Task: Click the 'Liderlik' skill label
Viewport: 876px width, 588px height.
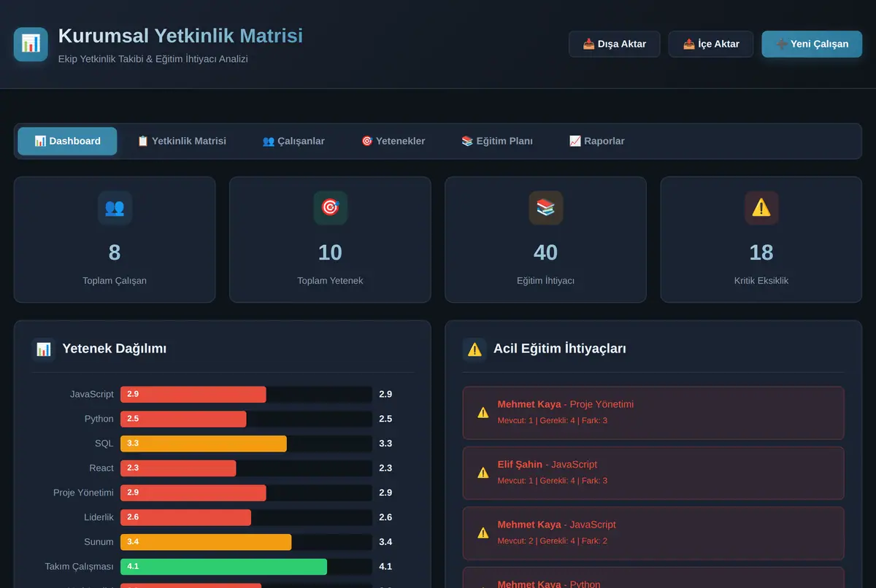Action: point(99,517)
